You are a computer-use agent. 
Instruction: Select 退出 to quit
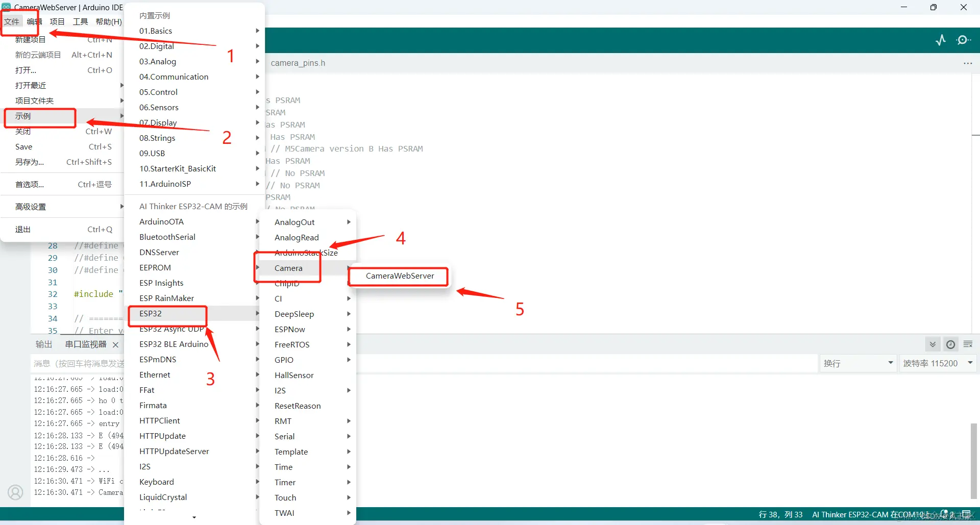point(63,229)
